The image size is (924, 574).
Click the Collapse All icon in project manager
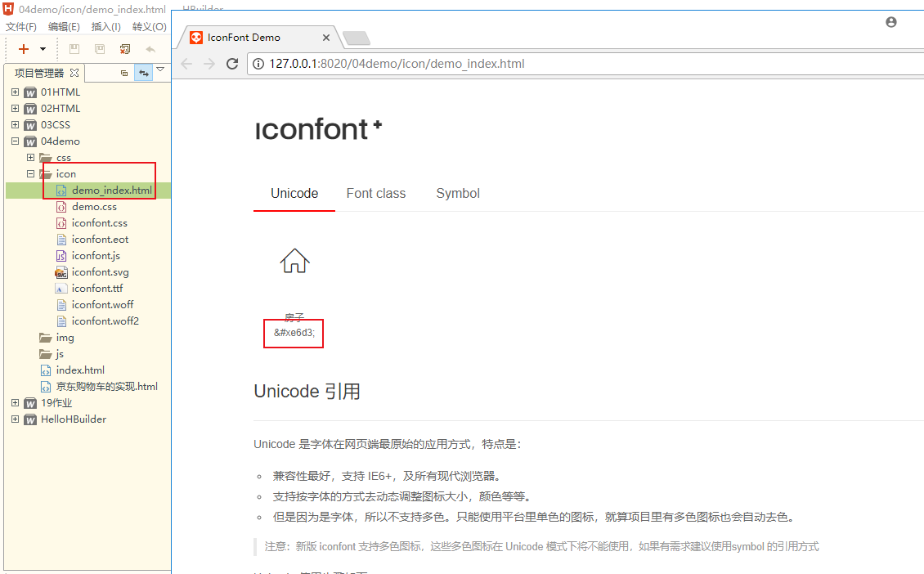[123, 73]
